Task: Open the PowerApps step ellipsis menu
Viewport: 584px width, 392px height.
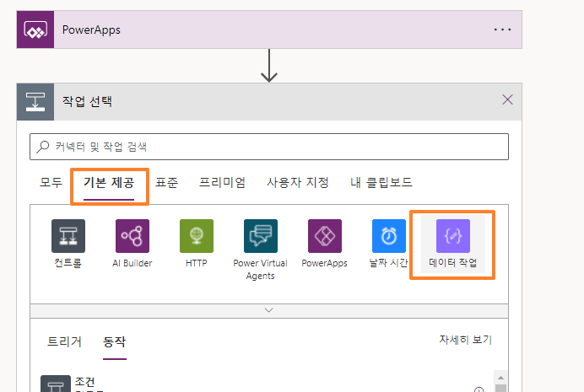Action: pos(502,30)
